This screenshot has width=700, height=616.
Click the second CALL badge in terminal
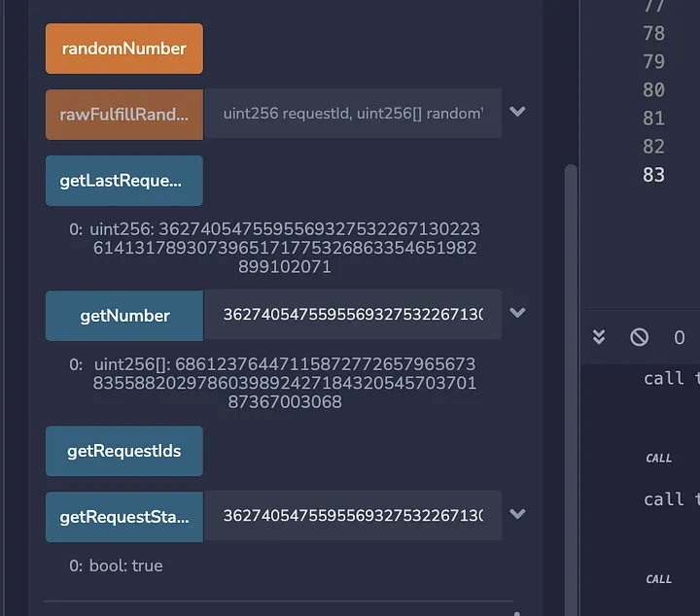click(x=658, y=579)
